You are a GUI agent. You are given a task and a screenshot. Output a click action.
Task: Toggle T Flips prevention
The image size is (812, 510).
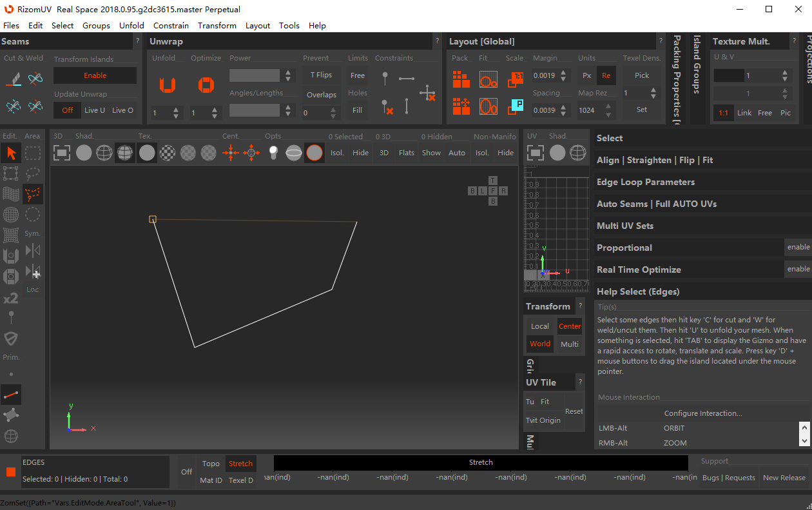click(x=321, y=75)
